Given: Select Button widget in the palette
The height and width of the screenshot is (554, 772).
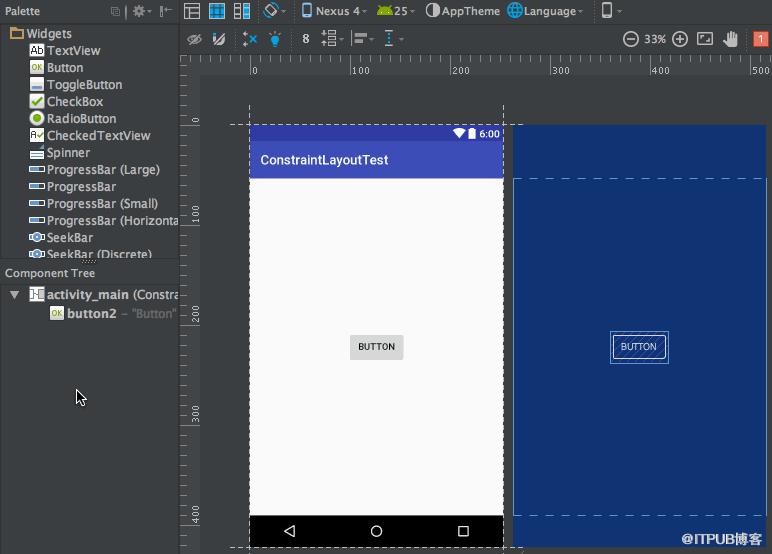Looking at the screenshot, I should click(57, 67).
